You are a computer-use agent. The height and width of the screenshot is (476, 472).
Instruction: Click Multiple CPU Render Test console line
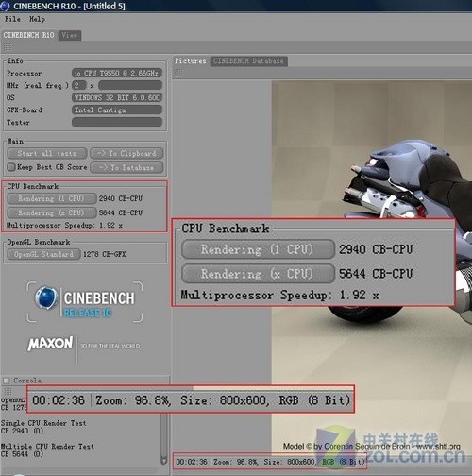click(x=47, y=447)
